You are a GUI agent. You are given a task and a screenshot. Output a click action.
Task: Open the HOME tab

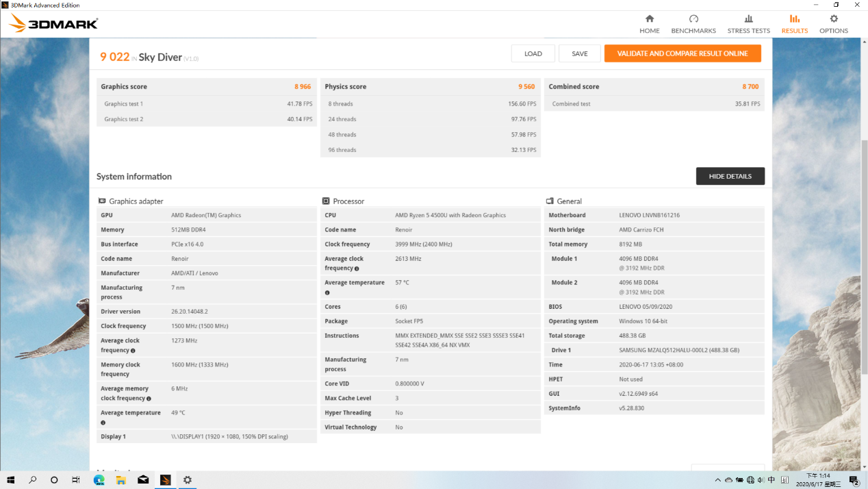(x=650, y=24)
